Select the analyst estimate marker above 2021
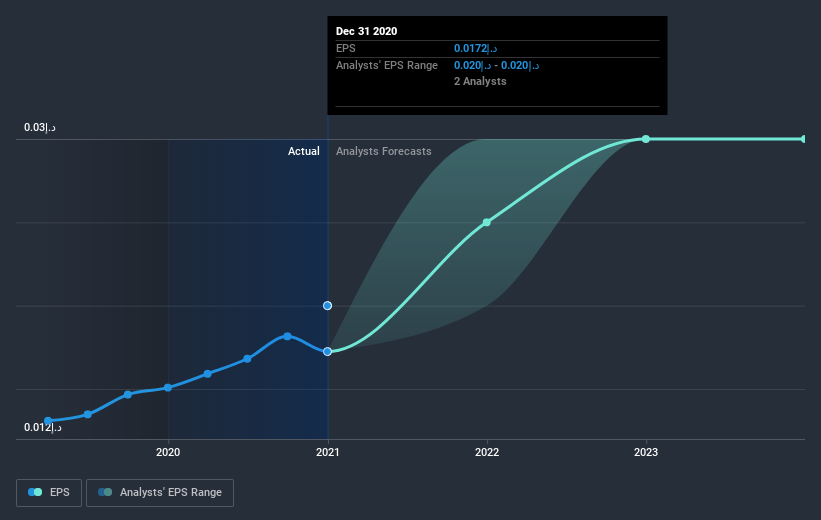Viewport: 821px width, 520px height. pos(327,305)
